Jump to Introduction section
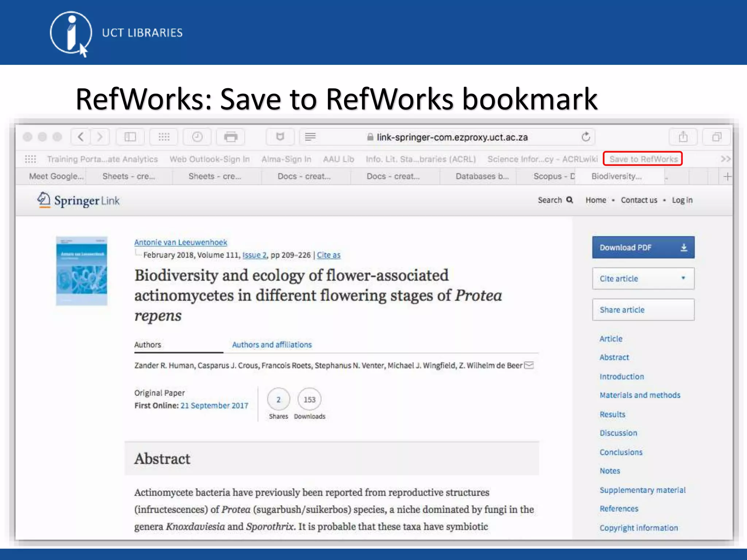 622,377
